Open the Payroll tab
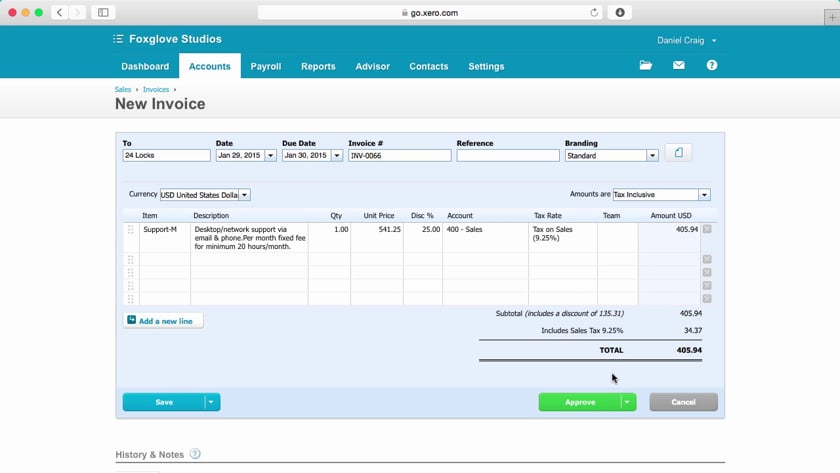840x473 pixels. coord(266,66)
